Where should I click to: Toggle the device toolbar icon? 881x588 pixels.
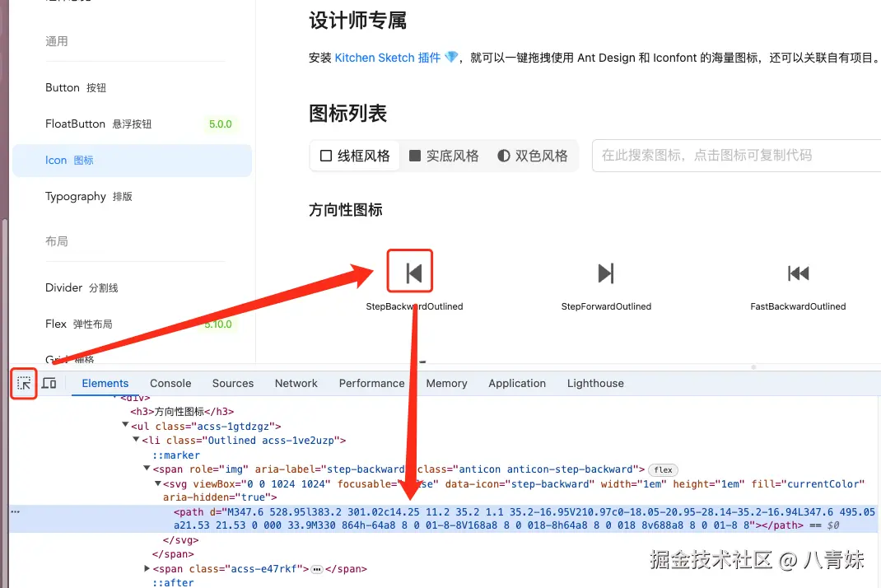[x=49, y=384]
